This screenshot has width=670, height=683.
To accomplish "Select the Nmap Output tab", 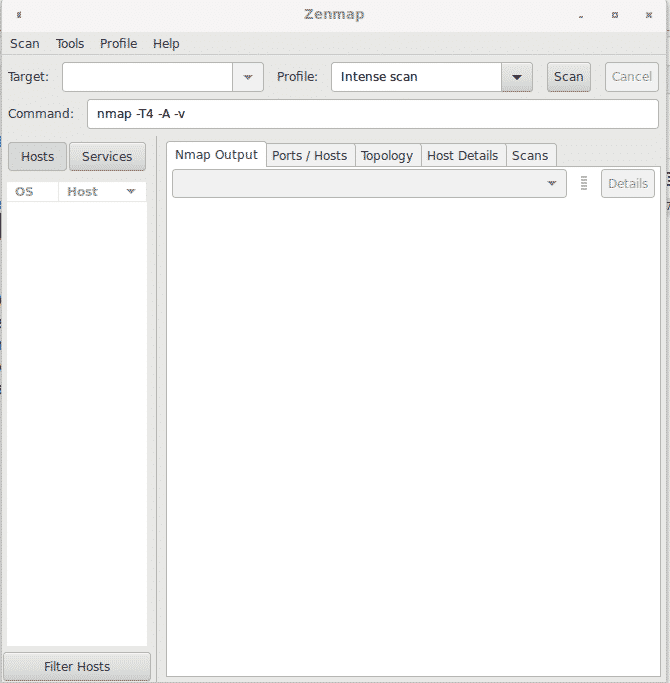I will point(216,155).
